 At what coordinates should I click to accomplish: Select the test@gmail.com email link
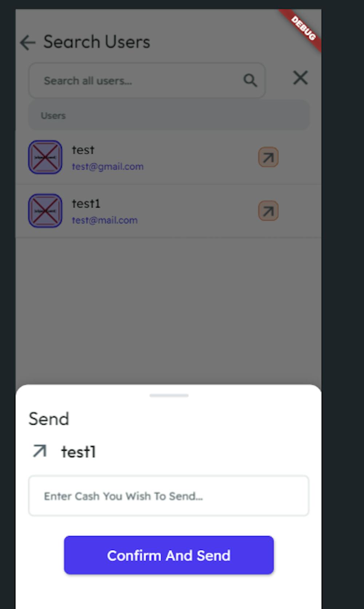pos(108,167)
